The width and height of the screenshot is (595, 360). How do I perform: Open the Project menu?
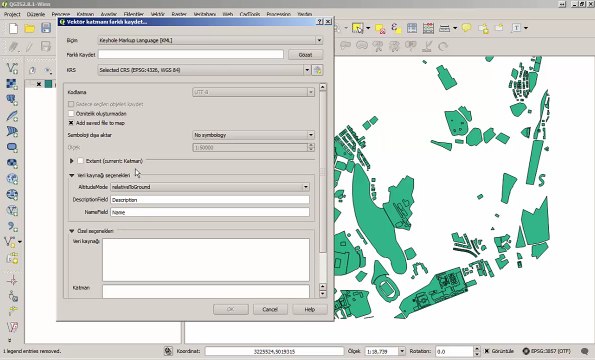click(12, 14)
